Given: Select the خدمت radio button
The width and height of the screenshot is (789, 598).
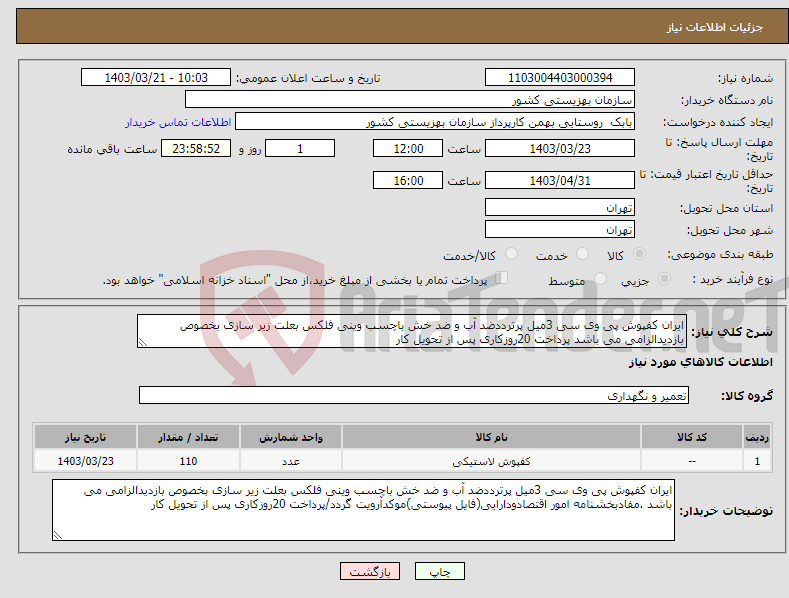Looking at the screenshot, I should (x=582, y=254).
